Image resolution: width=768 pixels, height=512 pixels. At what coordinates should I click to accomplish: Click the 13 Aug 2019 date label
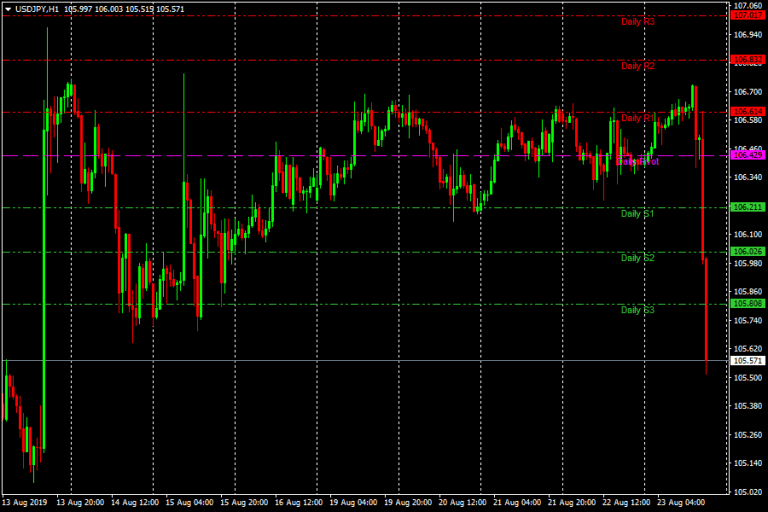pyautogui.click(x=26, y=502)
